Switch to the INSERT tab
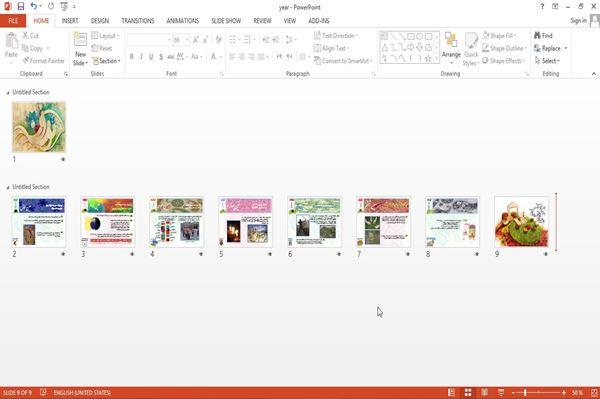The height and width of the screenshot is (399, 600). 70,21
